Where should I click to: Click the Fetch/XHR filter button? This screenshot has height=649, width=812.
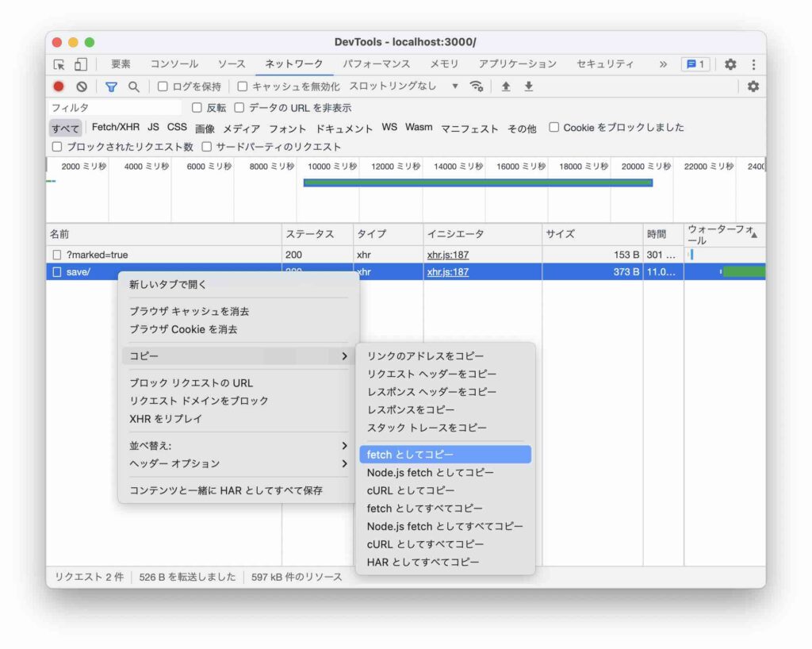pyautogui.click(x=116, y=128)
